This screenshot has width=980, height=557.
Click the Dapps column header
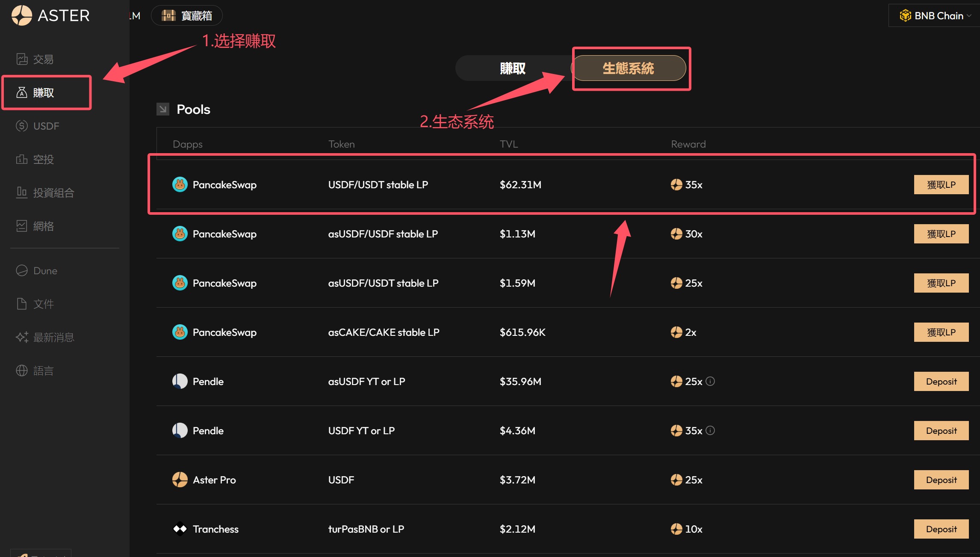coord(188,145)
